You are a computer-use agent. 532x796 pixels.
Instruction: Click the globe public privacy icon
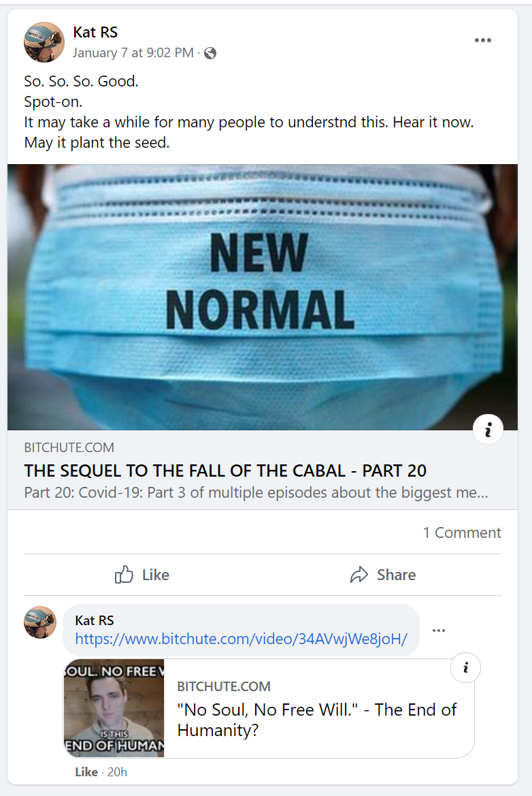click(210, 53)
